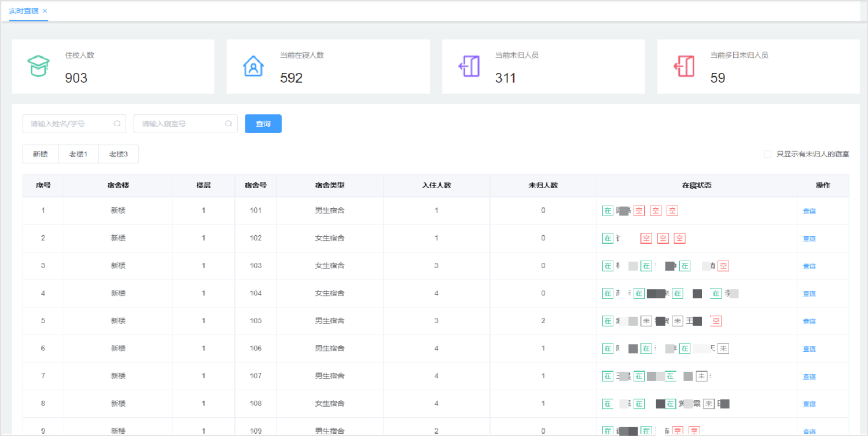This screenshot has width=868, height=436.
Task: Enable 只显示有未归人的寝室 checkbox
Action: 767,154
